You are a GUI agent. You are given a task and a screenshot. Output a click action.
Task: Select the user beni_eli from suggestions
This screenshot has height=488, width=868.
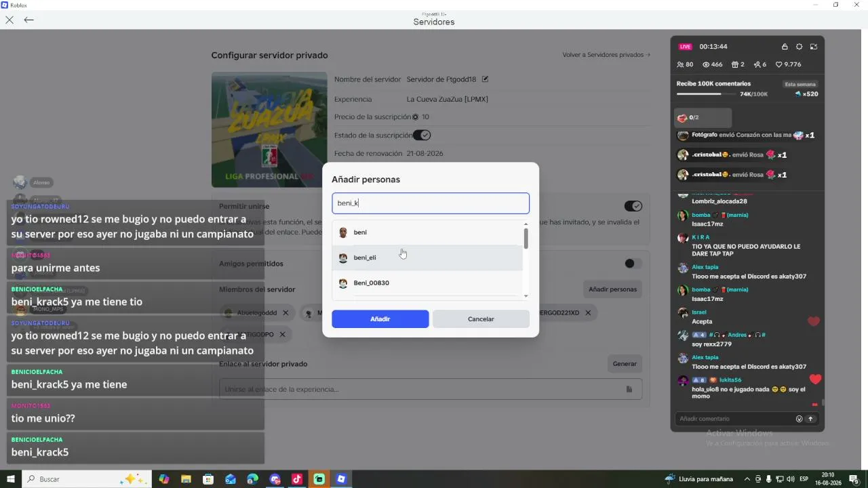pyautogui.click(x=427, y=258)
